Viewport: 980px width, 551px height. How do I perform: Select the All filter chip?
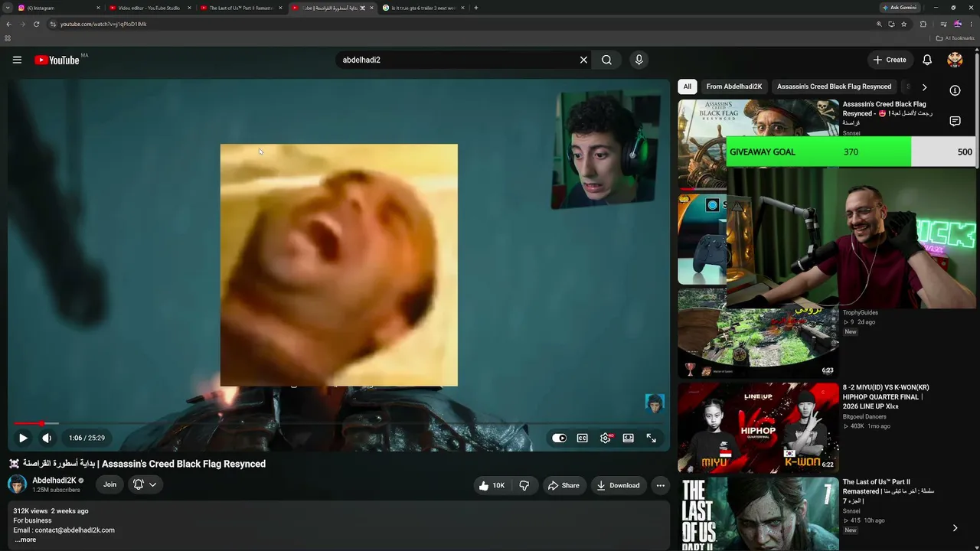(687, 86)
